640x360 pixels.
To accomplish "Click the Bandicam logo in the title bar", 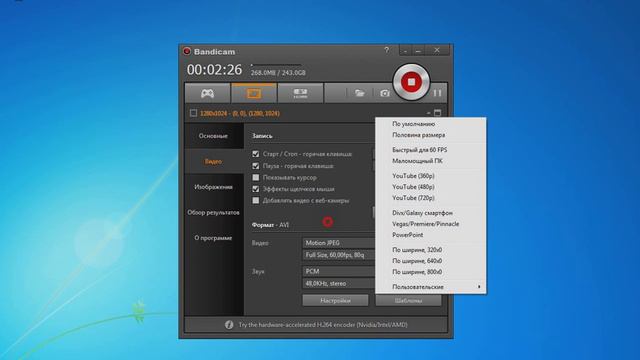I will [187, 51].
